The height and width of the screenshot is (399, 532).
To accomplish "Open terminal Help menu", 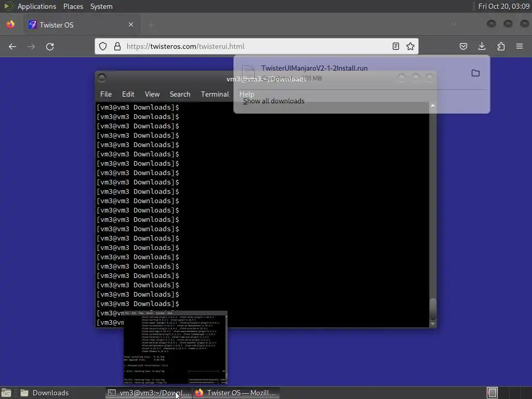I will coord(247,95).
